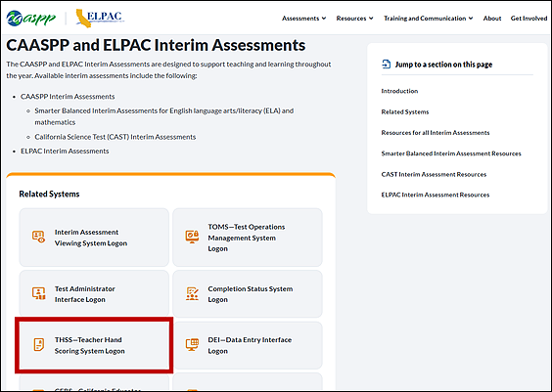
Task: Open THSS Teacher Hand Scoring System Logon
Action: (94, 345)
